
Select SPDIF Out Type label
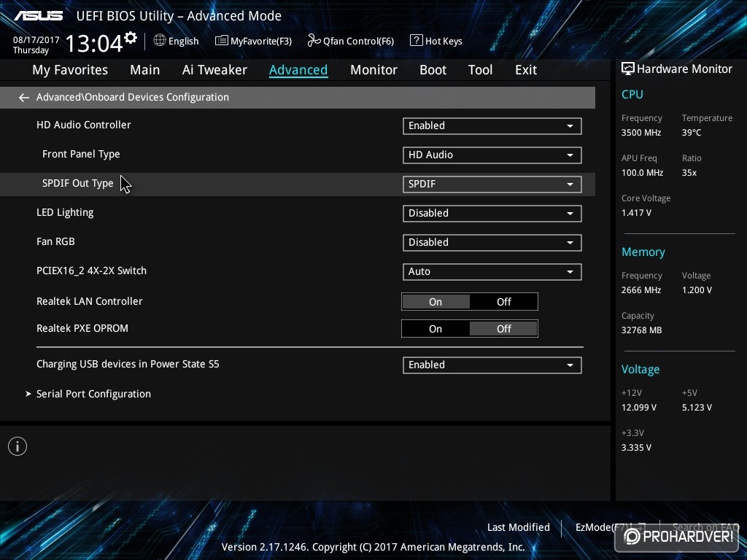77,183
